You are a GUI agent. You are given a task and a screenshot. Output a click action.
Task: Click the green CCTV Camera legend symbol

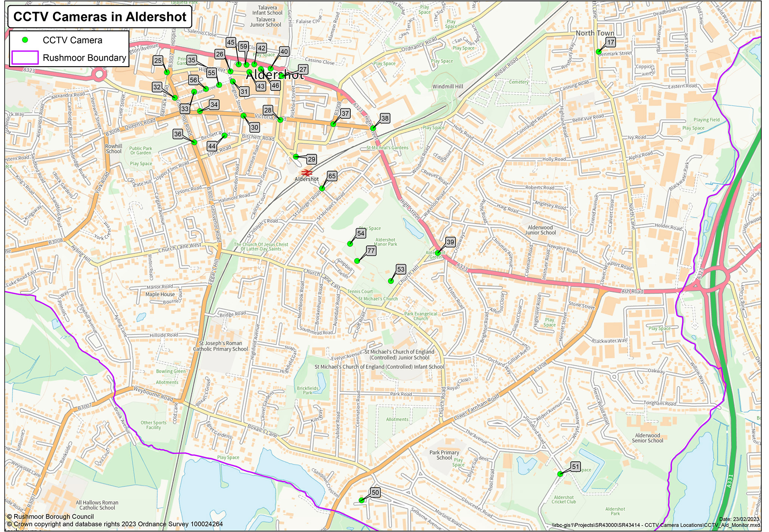click(x=25, y=40)
